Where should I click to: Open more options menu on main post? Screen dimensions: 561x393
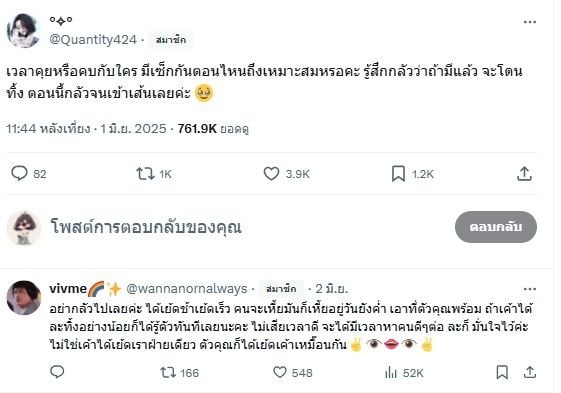coord(530,22)
